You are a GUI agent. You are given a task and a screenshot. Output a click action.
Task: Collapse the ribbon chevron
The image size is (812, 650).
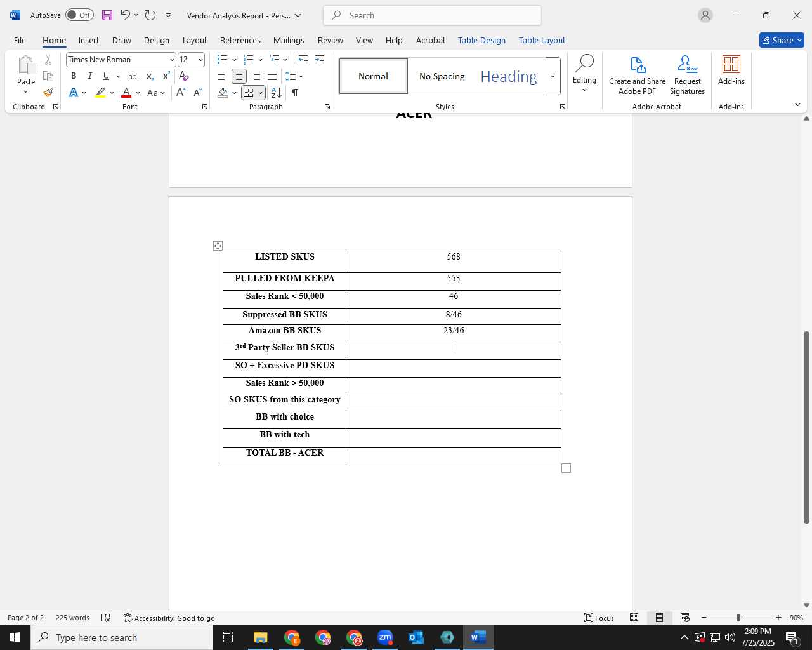[797, 104]
